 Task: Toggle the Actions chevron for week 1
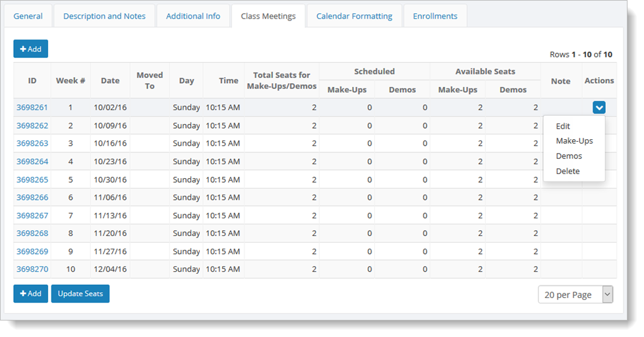(x=599, y=107)
